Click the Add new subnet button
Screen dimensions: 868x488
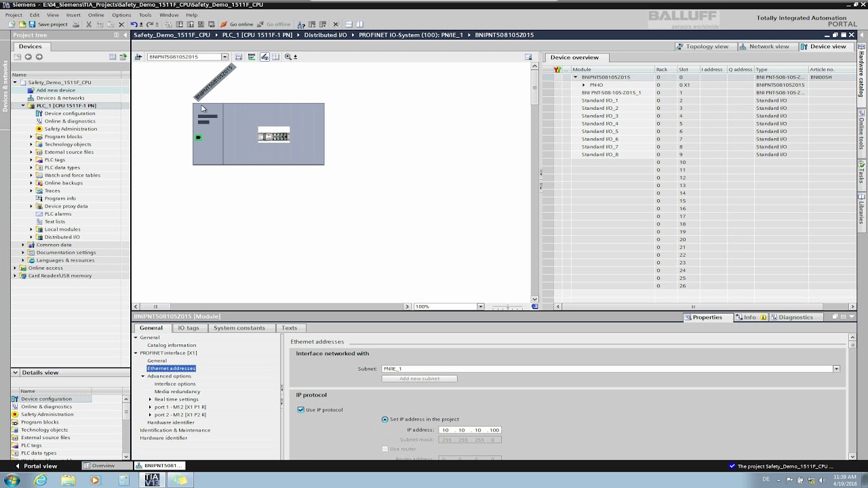coord(419,378)
